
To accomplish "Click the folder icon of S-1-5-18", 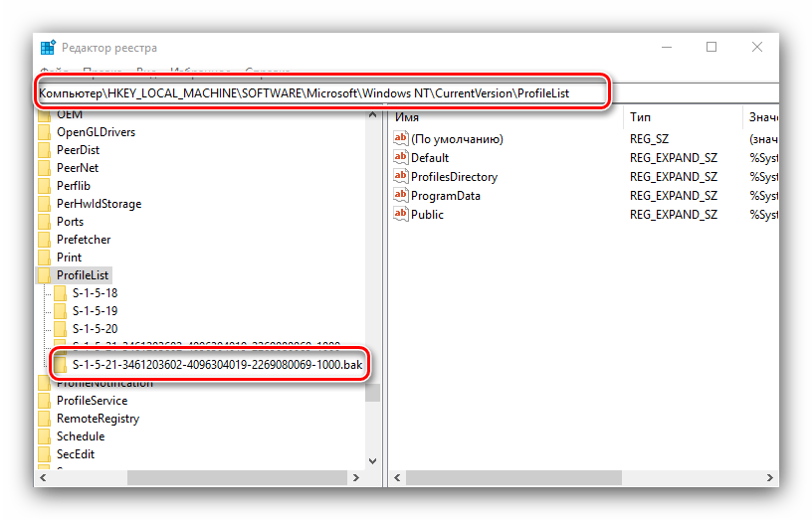I will pyautogui.click(x=60, y=293).
